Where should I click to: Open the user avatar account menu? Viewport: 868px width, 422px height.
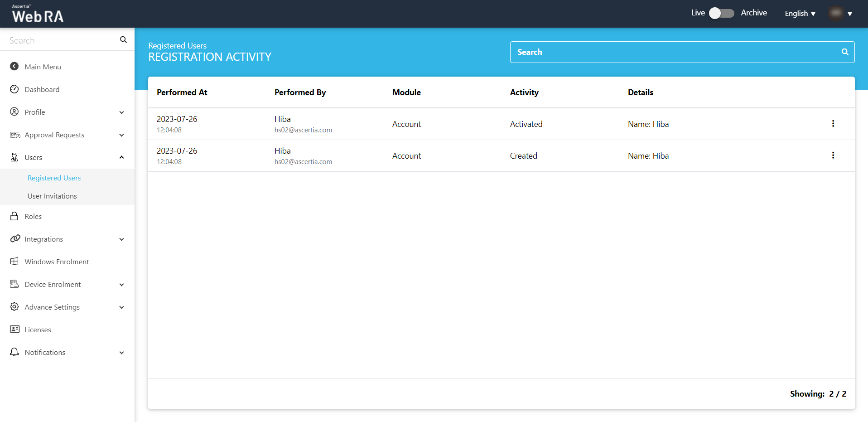click(840, 14)
